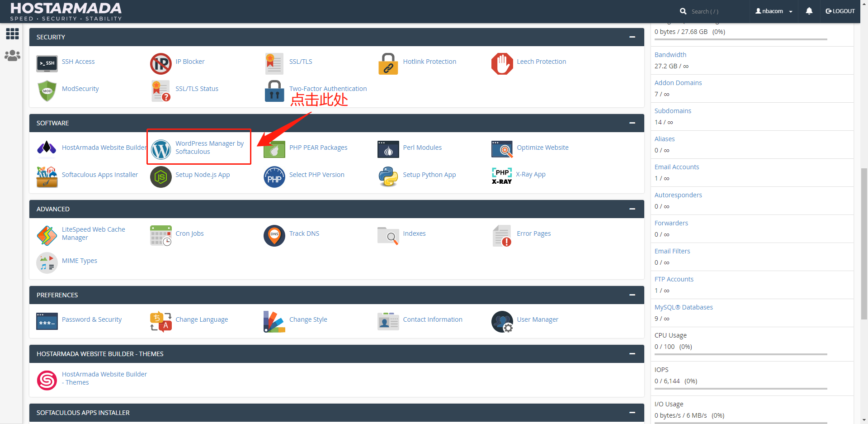Click the IP Blocker icon

(x=160, y=63)
